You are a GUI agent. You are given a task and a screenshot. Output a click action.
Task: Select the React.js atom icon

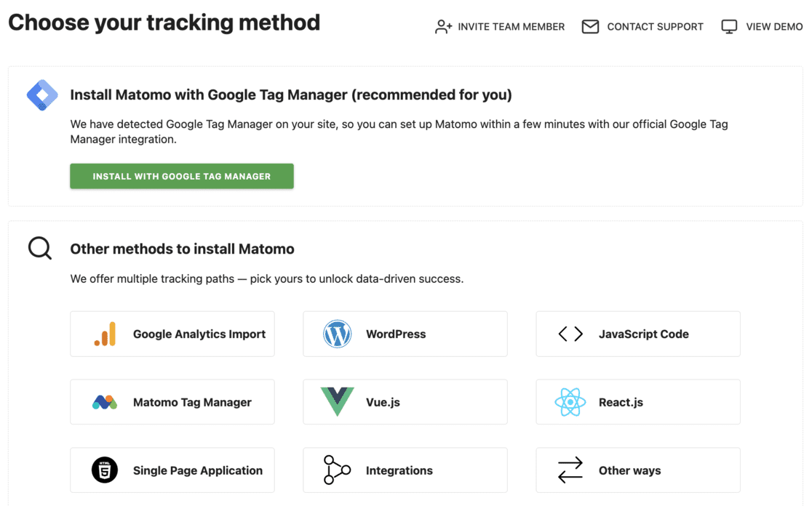570,402
